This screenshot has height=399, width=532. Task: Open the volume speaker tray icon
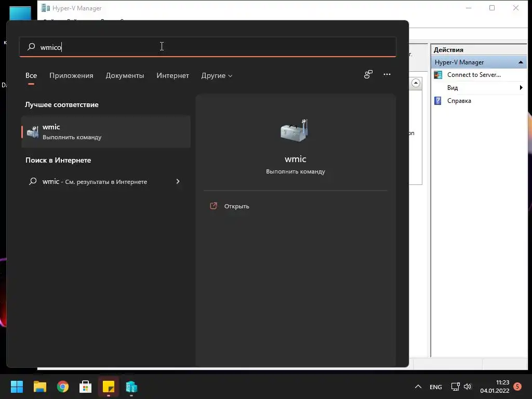pyautogui.click(x=468, y=387)
